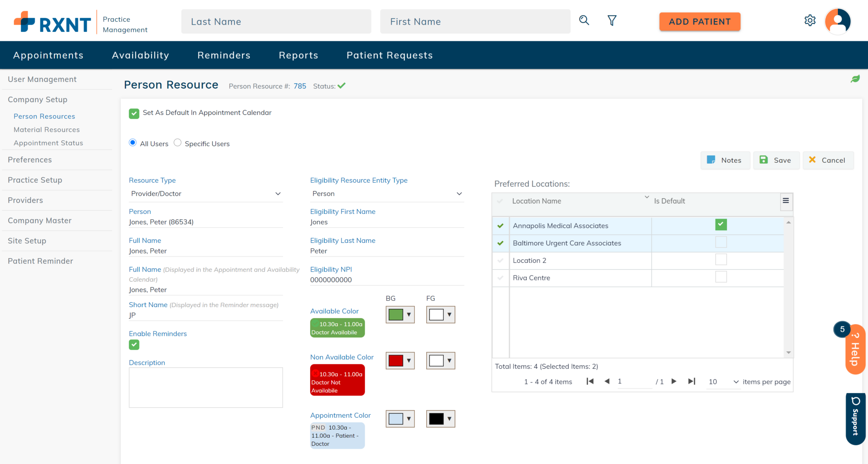
Task: Open the settings gear icon
Action: [810, 20]
